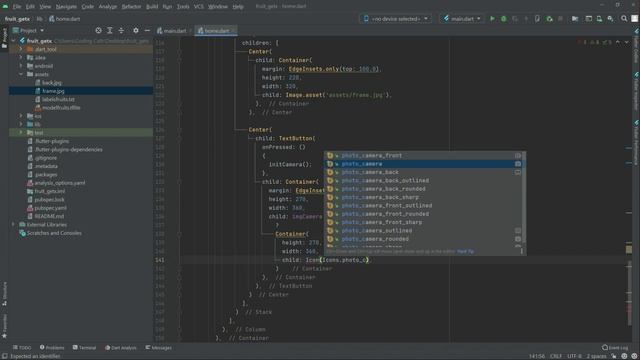Open the Messages tool window

[x=158, y=348]
